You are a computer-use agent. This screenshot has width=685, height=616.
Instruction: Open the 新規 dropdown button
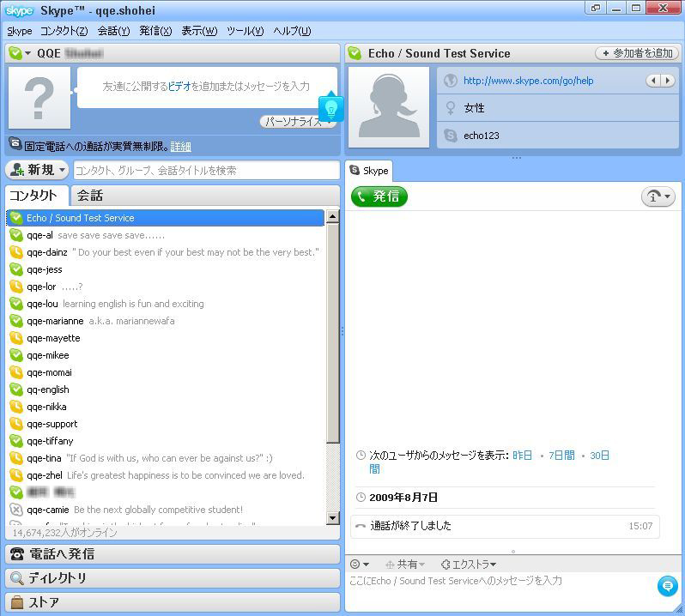pyautogui.click(x=37, y=170)
